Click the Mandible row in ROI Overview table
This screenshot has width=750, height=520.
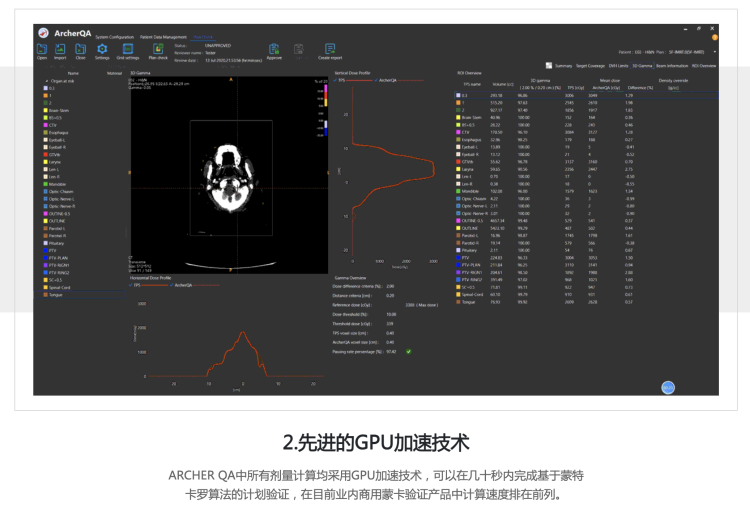586,191
